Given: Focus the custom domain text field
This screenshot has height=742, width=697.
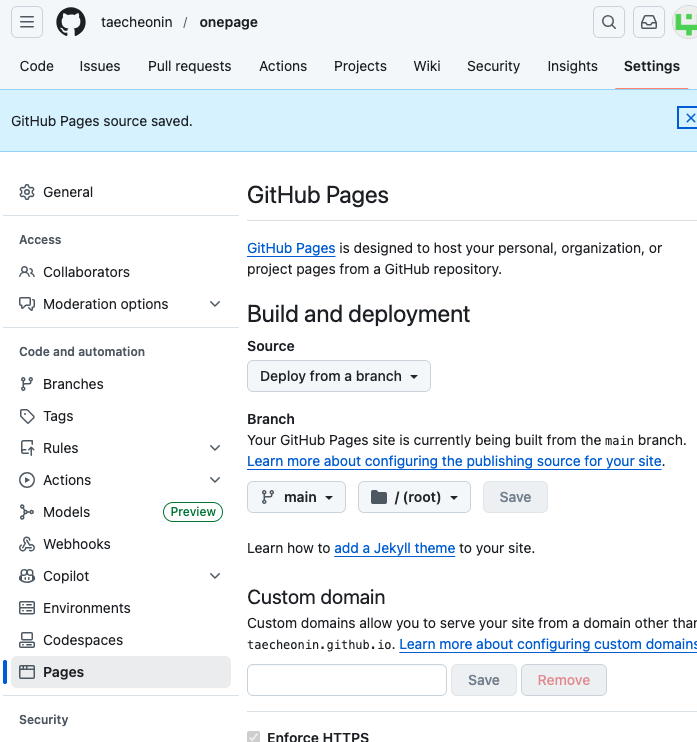Looking at the screenshot, I should point(347,680).
